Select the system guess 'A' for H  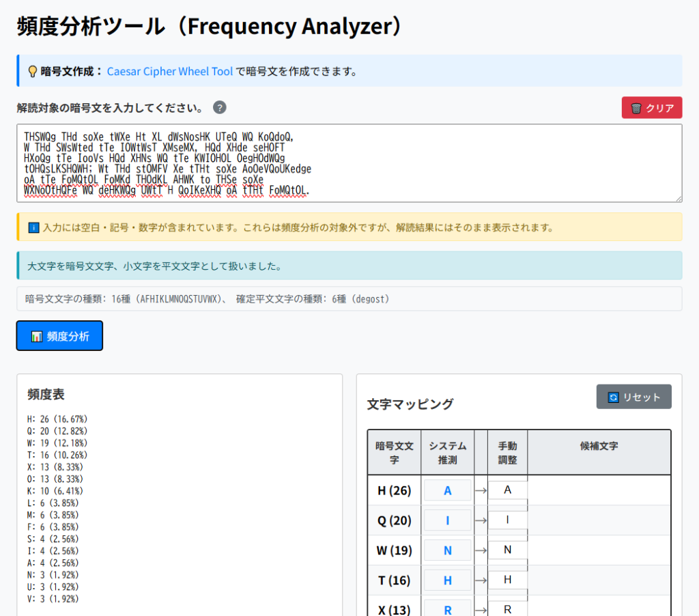[x=448, y=490]
